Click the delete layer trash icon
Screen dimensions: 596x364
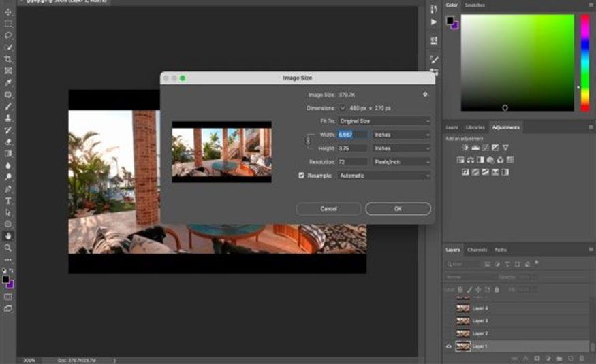(581, 358)
